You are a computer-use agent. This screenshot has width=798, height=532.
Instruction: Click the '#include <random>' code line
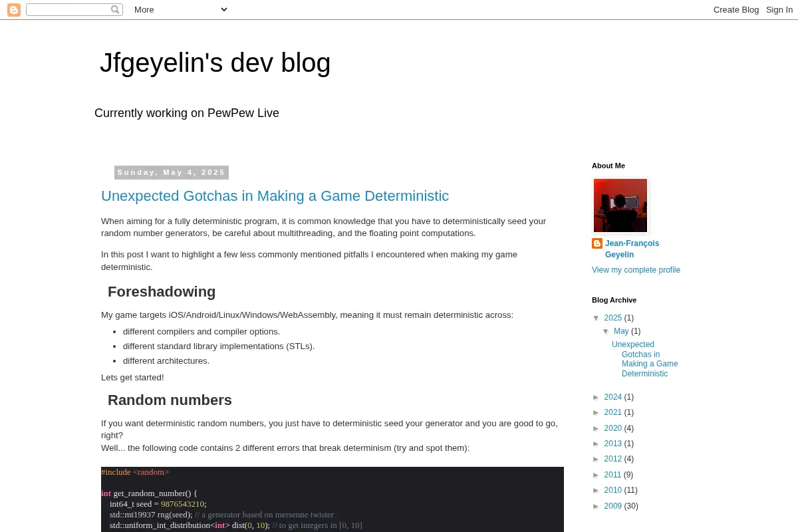coord(135,472)
